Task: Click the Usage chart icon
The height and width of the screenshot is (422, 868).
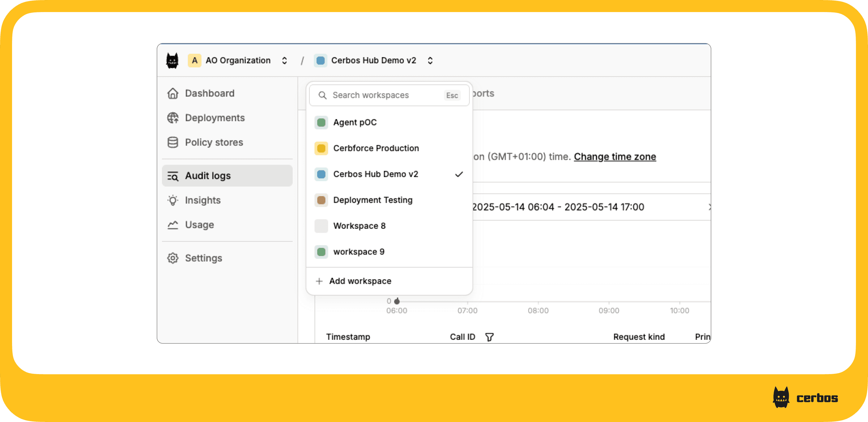Action: click(173, 225)
